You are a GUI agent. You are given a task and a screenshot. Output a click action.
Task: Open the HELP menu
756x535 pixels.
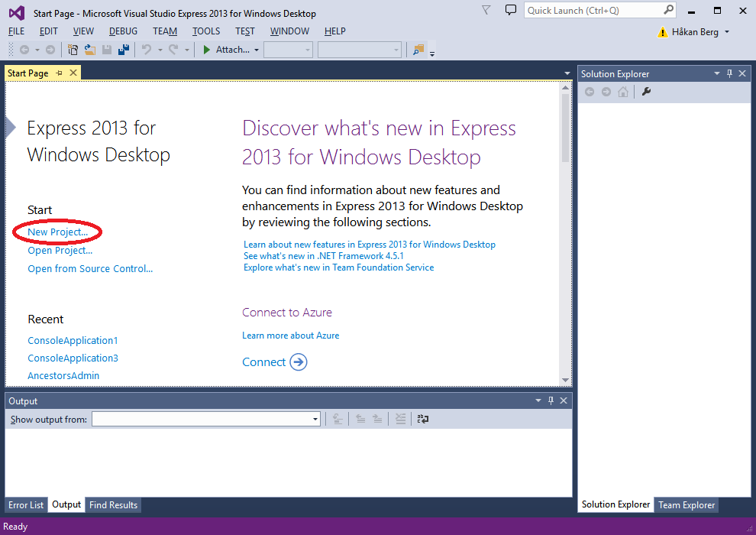coord(335,31)
